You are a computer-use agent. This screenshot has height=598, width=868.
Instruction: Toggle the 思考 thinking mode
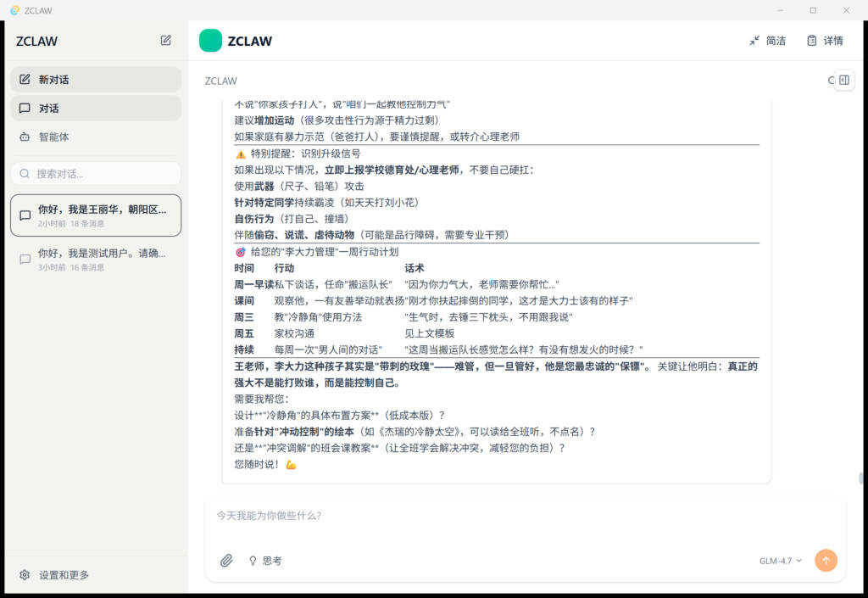point(264,561)
